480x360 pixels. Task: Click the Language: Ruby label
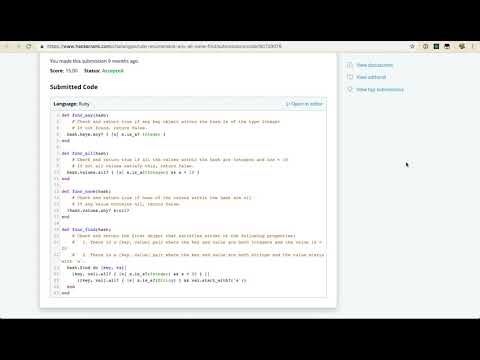click(x=71, y=104)
